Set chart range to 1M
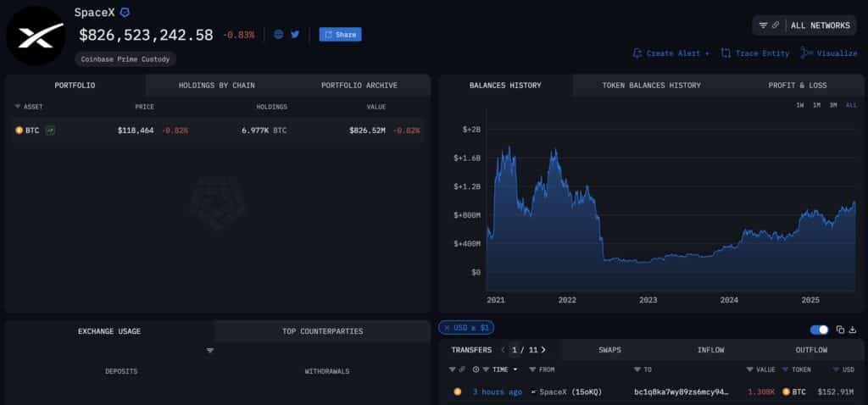Screen dimensions: 868x405 [816, 105]
